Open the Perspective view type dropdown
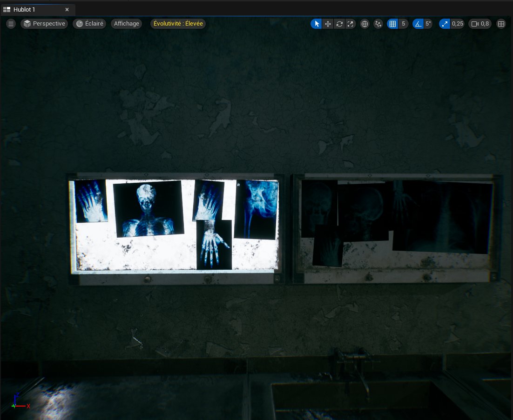 (44, 24)
